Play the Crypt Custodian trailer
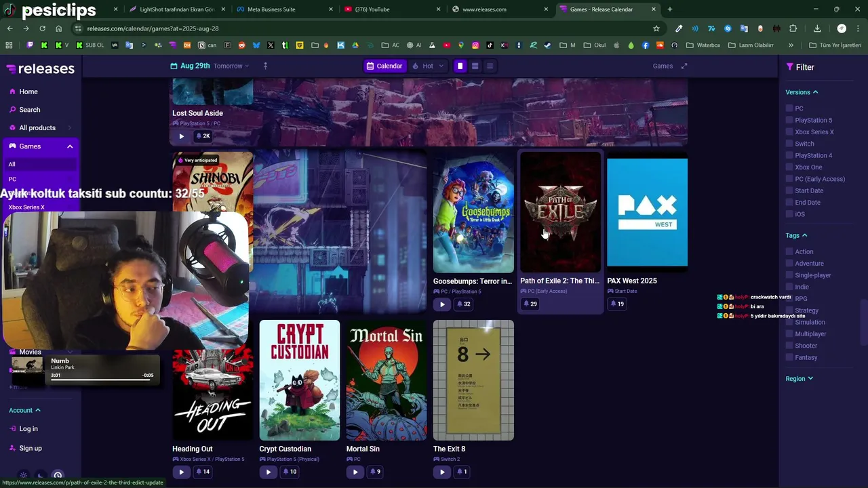868x488 pixels. coord(268,472)
